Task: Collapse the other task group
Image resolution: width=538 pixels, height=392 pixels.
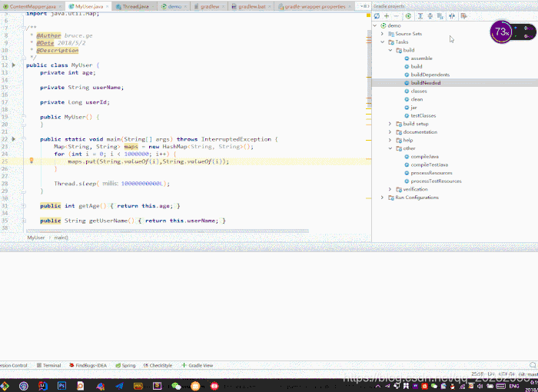Action: pos(390,148)
